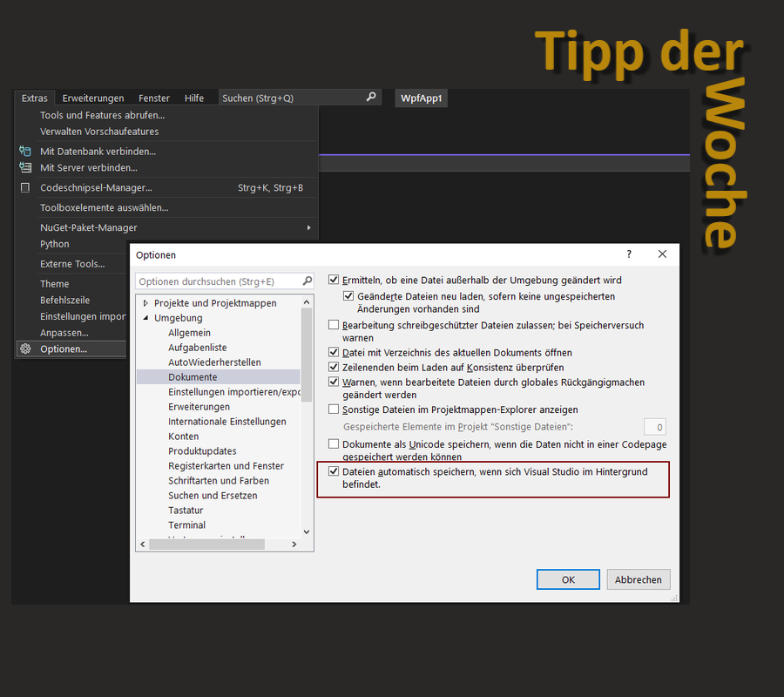Toggle 'Zeilenenden beim Laden auf Konsistenz überprüfen'

click(334, 367)
